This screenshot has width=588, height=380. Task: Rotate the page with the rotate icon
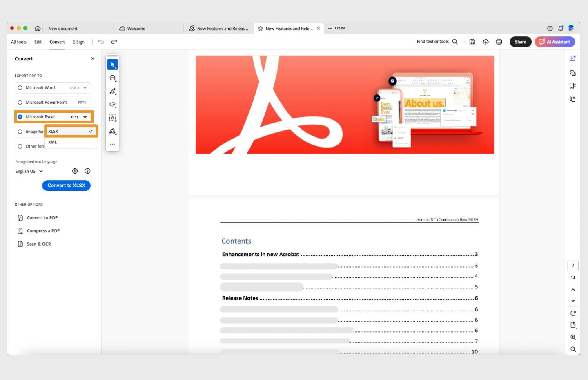572,313
